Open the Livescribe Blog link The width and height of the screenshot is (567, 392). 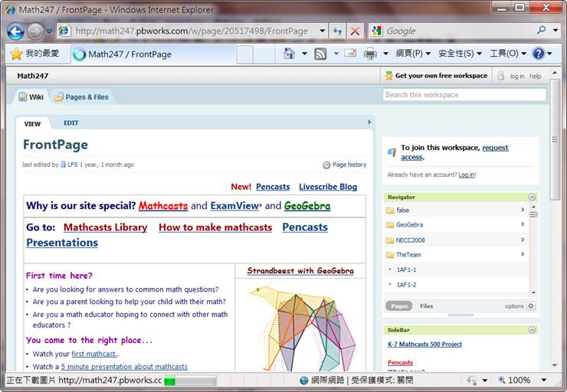pyautogui.click(x=328, y=187)
